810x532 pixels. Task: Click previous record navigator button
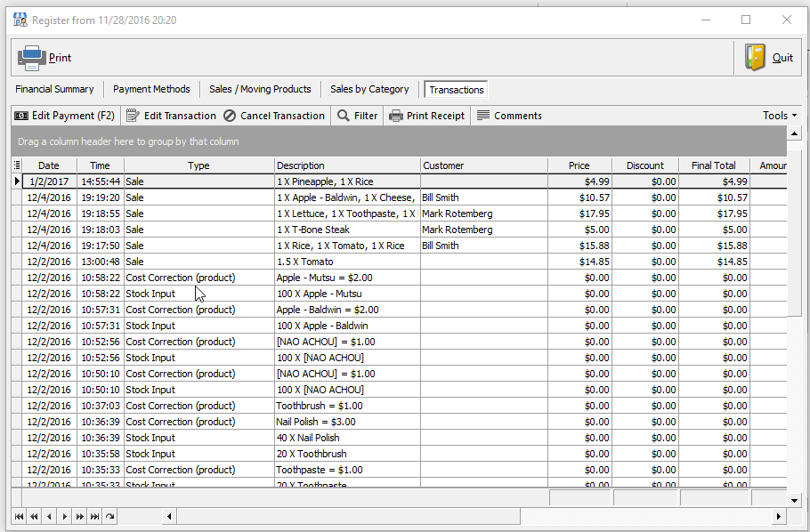point(49,517)
